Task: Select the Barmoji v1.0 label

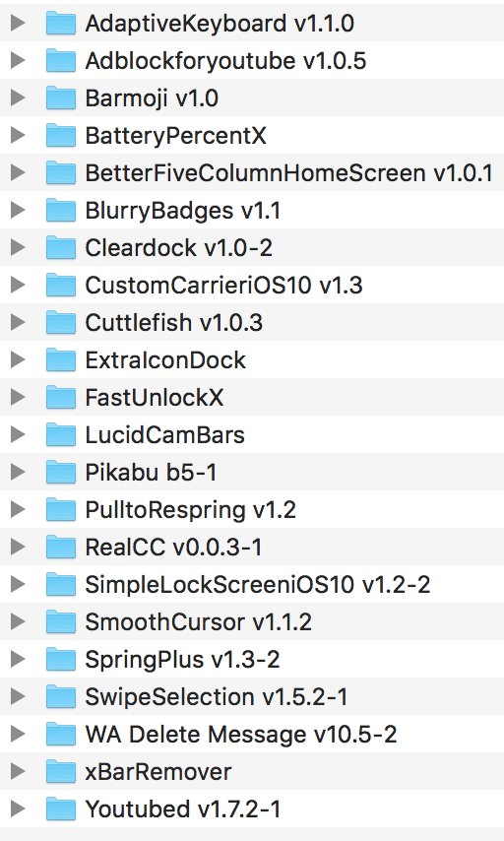Action: (152, 98)
